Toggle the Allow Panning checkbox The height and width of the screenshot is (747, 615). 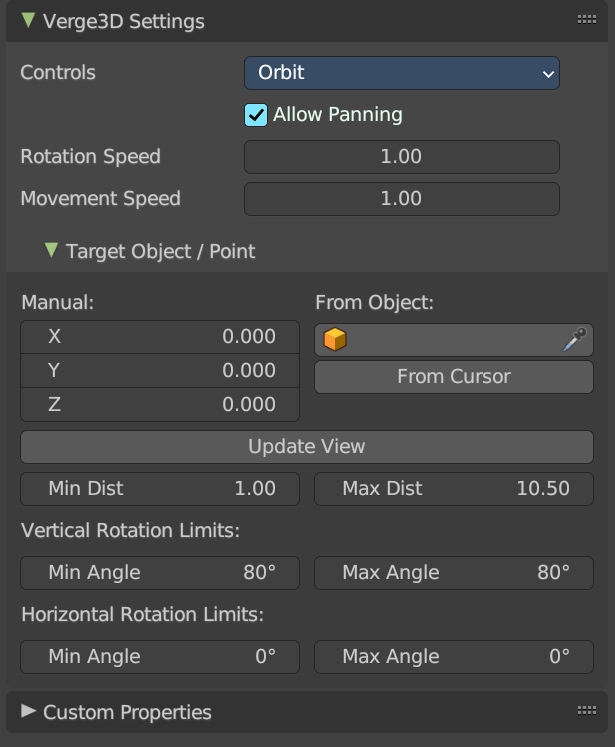click(x=256, y=115)
